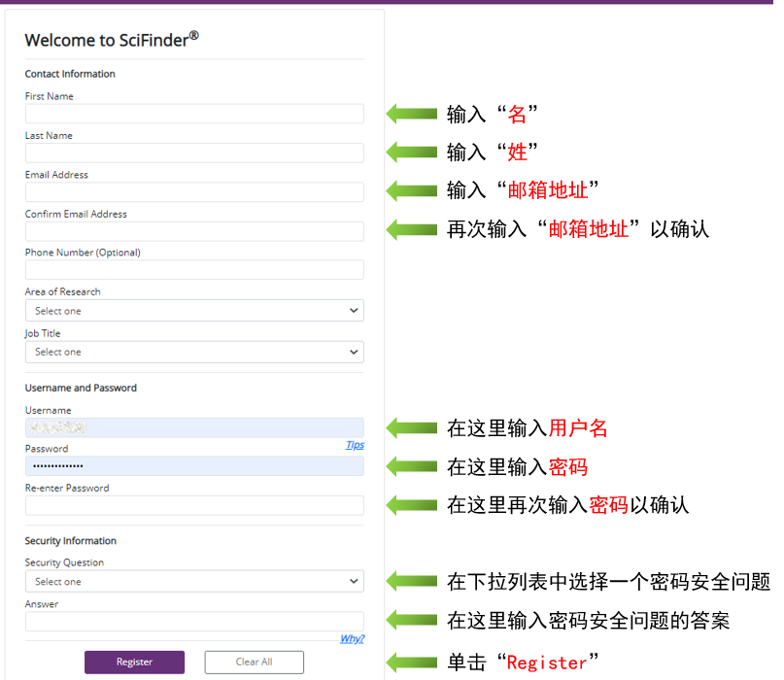
Task: Click the Username and Password section label
Action: tap(83, 388)
